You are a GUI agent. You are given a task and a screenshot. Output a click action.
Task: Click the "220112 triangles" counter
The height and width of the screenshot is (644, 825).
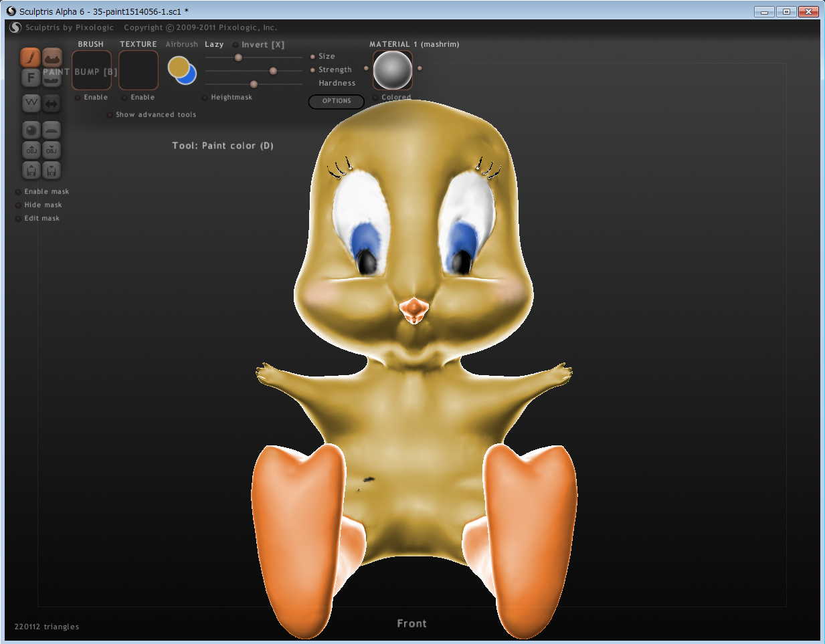click(x=47, y=627)
